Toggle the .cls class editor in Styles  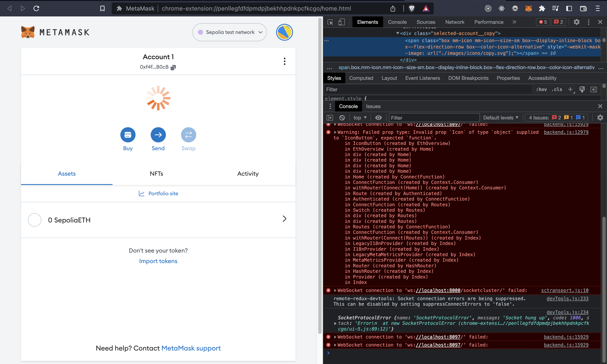point(556,89)
